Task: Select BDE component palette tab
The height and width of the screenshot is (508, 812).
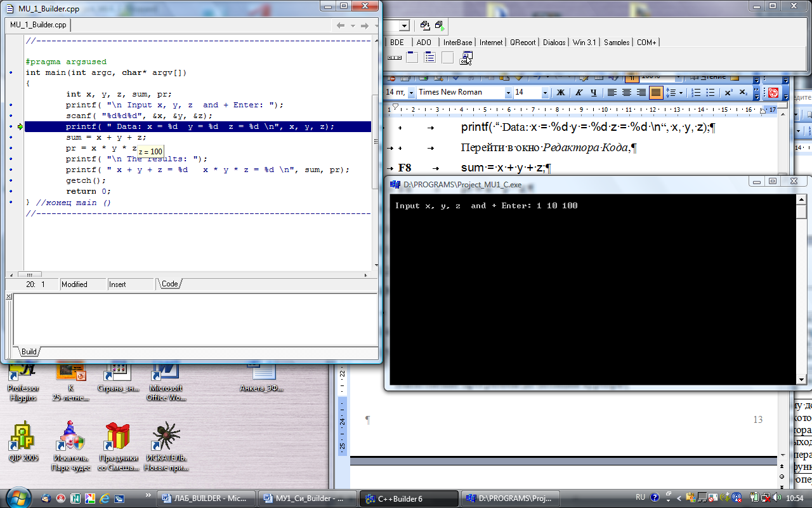Action: pos(396,43)
